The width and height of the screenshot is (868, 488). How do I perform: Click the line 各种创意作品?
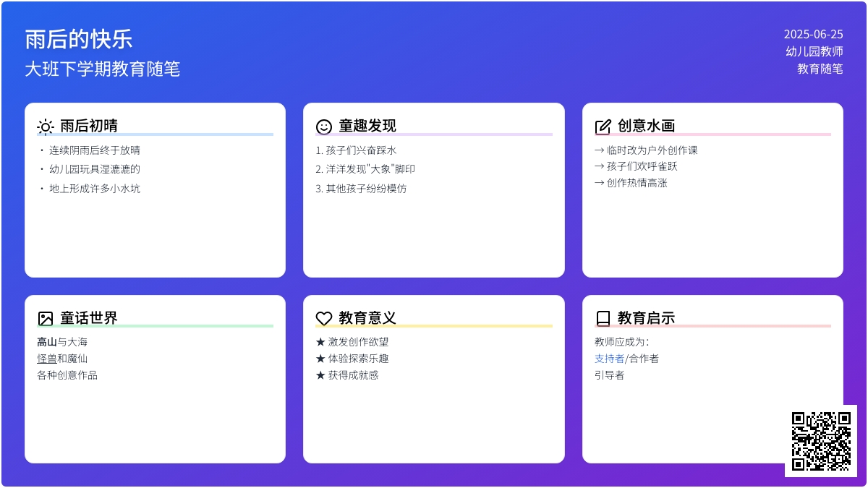(x=67, y=375)
